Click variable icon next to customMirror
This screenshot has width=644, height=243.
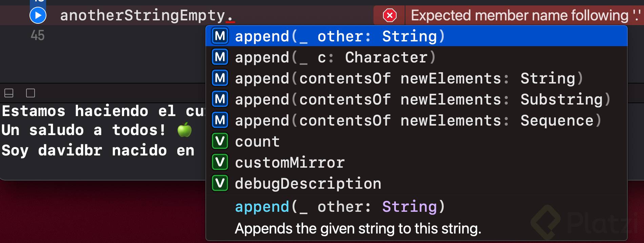pos(220,162)
